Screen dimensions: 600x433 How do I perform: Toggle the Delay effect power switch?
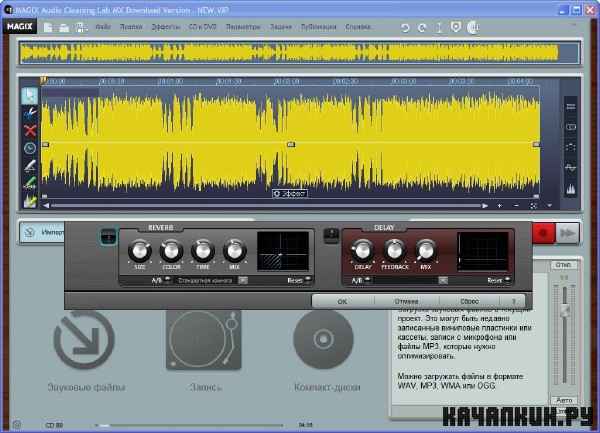pyautogui.click(x=331, y=236)
